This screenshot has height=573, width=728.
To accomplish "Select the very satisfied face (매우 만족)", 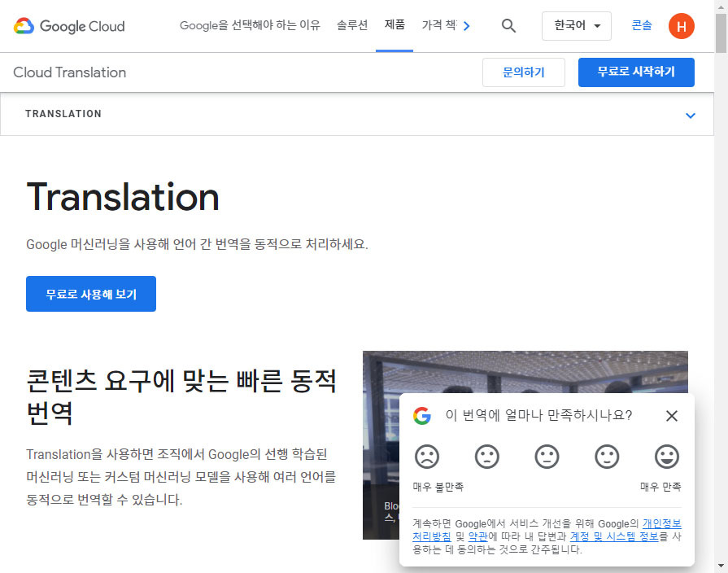I will pos(667,457).
